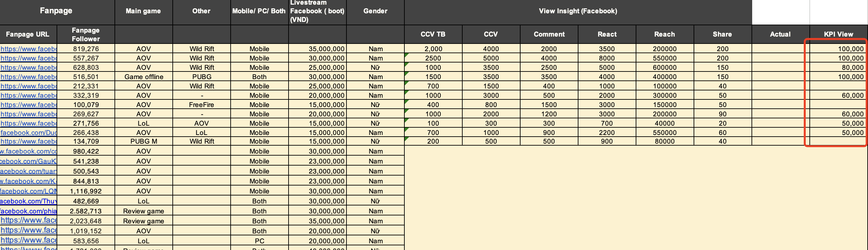The height and width of the screenshot is (250, 868).
Task: Select the KPI View column header
Action: click(x=839, y=34)
